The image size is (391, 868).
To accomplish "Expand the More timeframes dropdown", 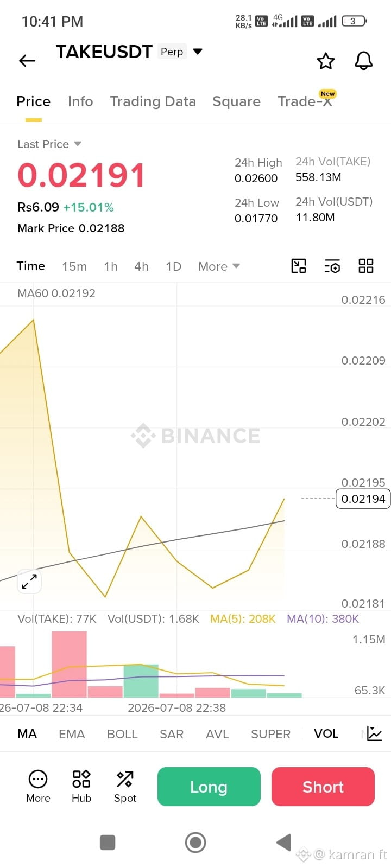I will tap(219, 266).
